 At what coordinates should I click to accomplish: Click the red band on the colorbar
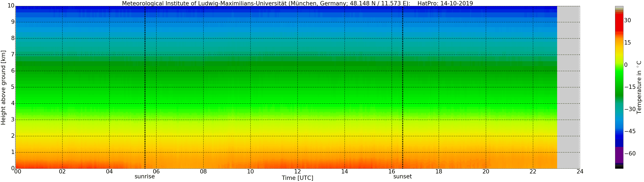pos(619,22)
